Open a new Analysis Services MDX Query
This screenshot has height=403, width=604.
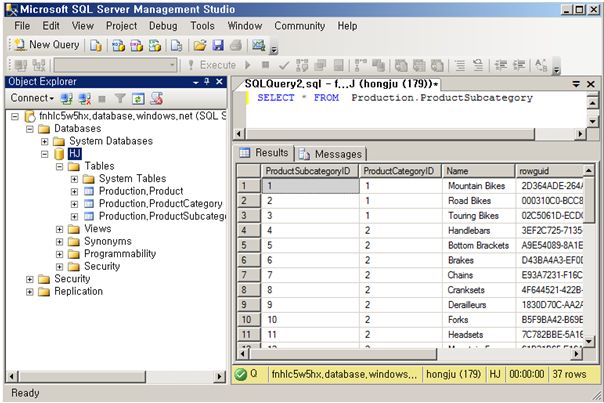(x=118, y=45)
